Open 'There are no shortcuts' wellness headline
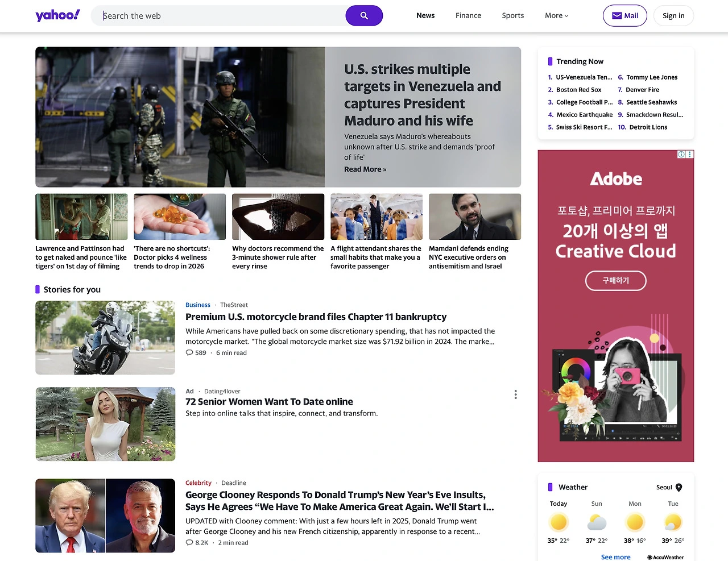 172,257
